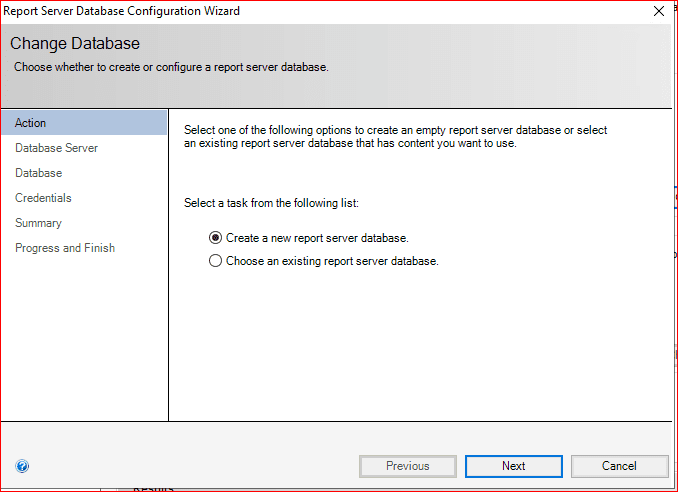Open the Progress and Finish step
The width and height of the screenshot is (678, 492).
[65, 248]
